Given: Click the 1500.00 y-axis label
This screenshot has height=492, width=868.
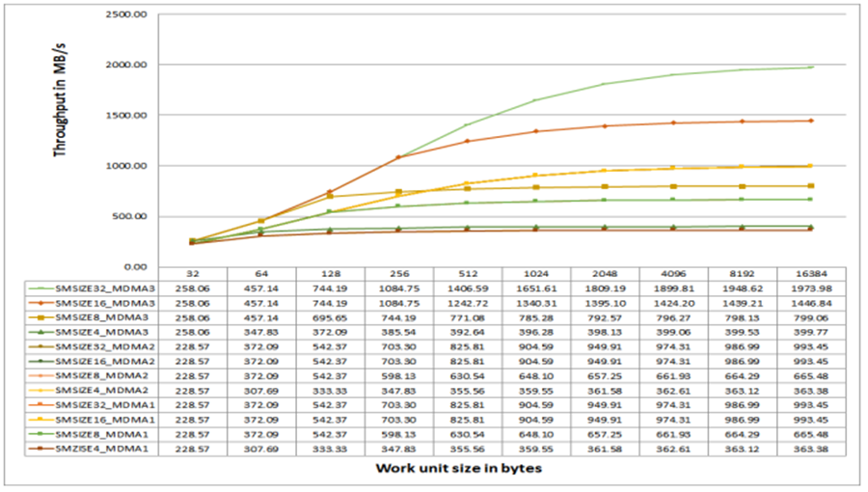Looking at the screenshot, I should click(x=126, y=115).
